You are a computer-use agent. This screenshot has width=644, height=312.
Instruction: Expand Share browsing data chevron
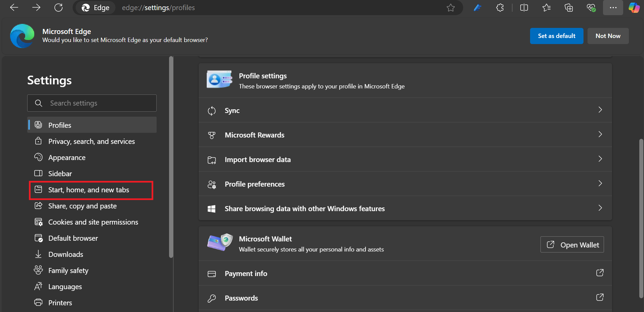[600, 208]
